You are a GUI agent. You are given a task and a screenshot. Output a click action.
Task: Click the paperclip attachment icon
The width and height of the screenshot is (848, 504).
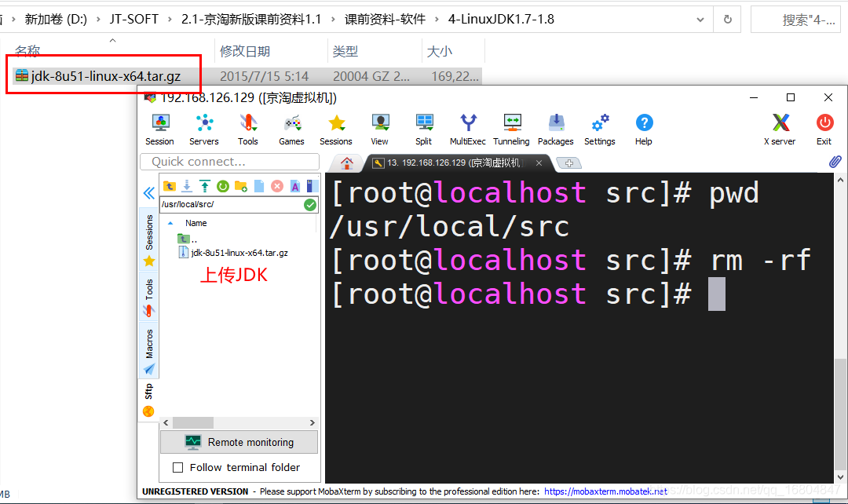pos(835,162)
